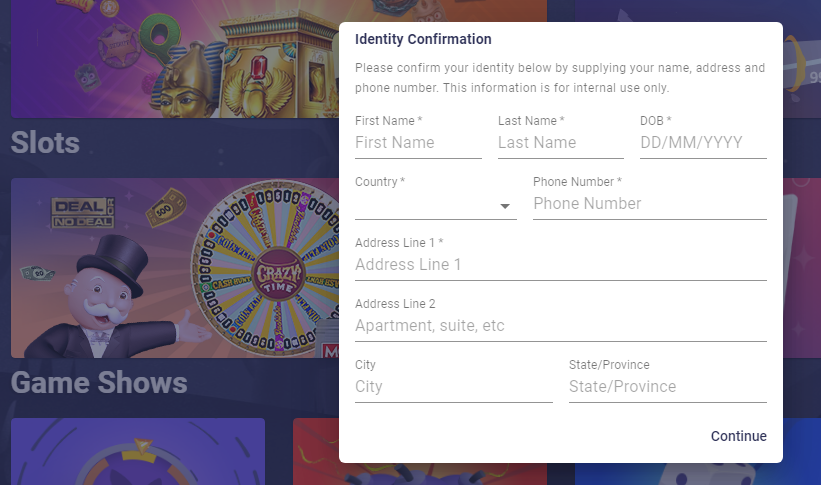Open the red-orange game thumbnail at bottom

[316, 452]
